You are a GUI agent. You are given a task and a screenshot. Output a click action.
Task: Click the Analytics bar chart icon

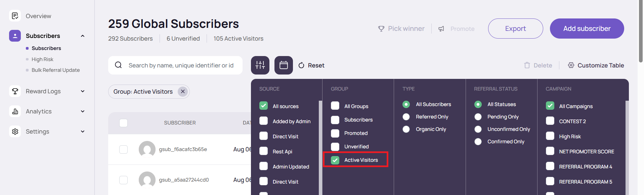point(15,111)
